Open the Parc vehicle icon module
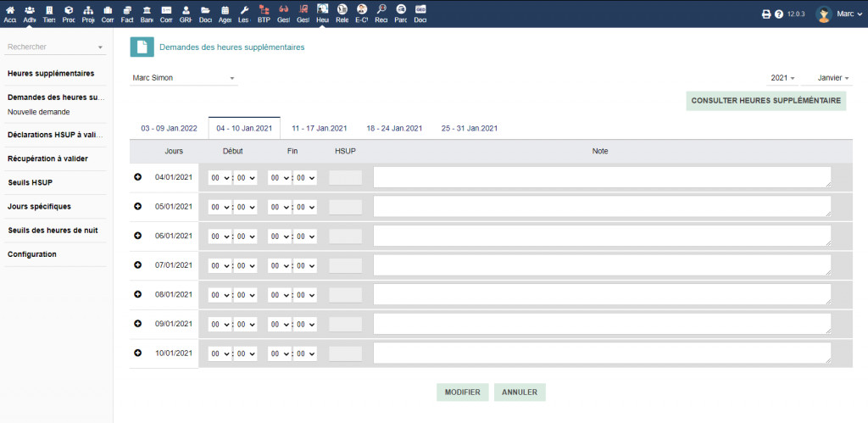Image resolution: width=868 pixels, height=423 pixels. [401, 9]
